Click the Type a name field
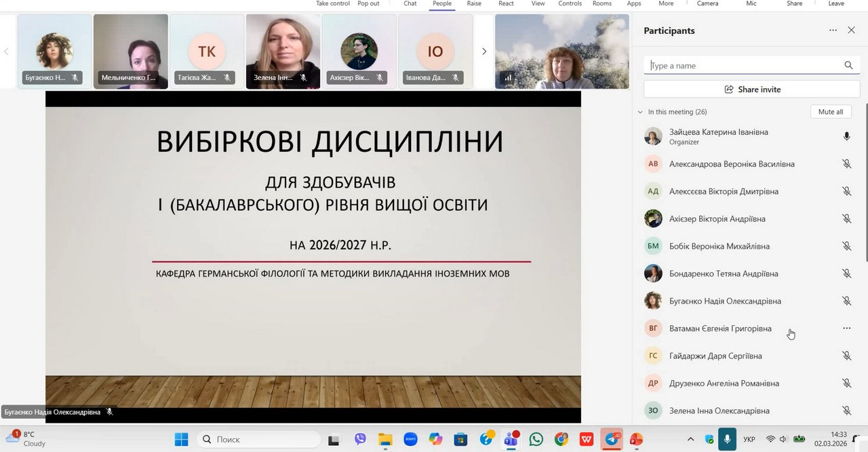Screen dimensions: 868x452 [x=743, y=66]
